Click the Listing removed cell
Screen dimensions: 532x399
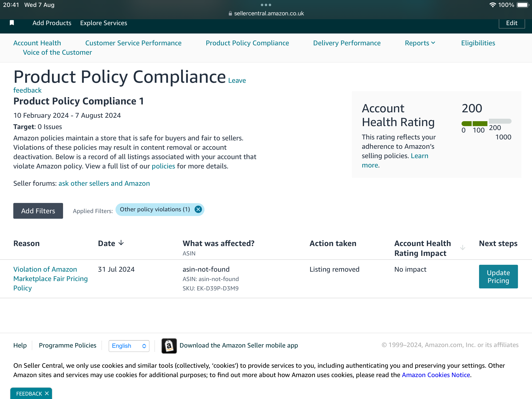[x=334, y=269]
